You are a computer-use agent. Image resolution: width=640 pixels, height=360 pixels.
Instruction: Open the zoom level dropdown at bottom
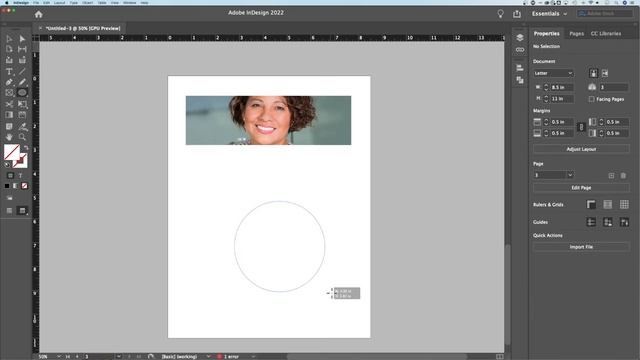coord(59,356)
